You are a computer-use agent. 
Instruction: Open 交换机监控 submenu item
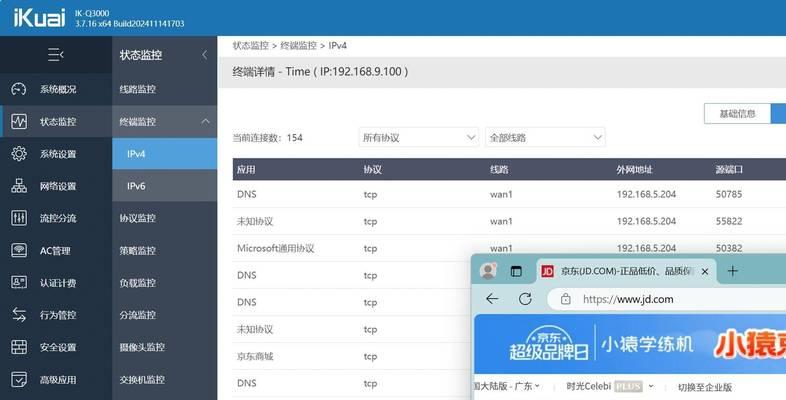[x=142, y=379]
